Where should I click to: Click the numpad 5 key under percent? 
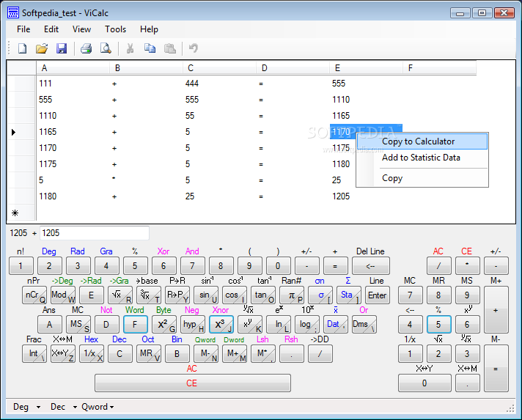point(439,325)
